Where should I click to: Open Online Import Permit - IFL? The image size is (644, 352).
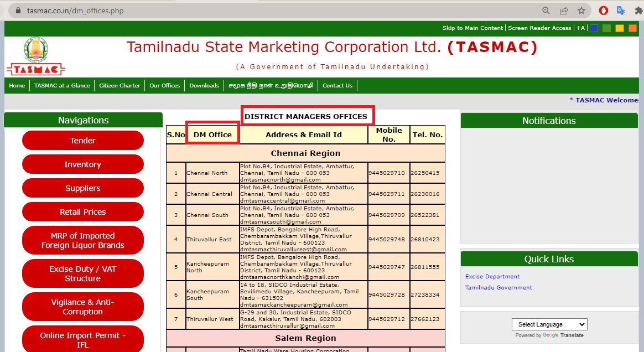pos(83,339)
